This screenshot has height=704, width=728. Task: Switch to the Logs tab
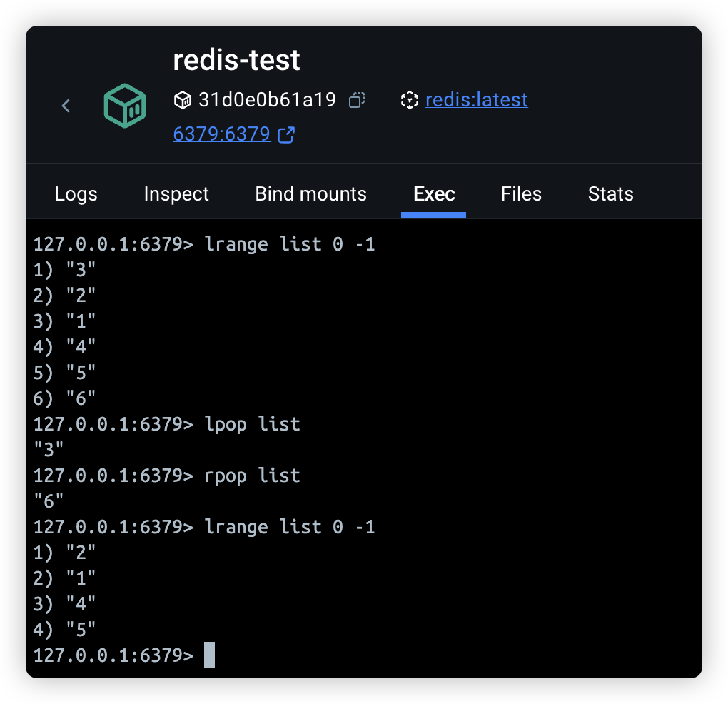coord(76,193)
